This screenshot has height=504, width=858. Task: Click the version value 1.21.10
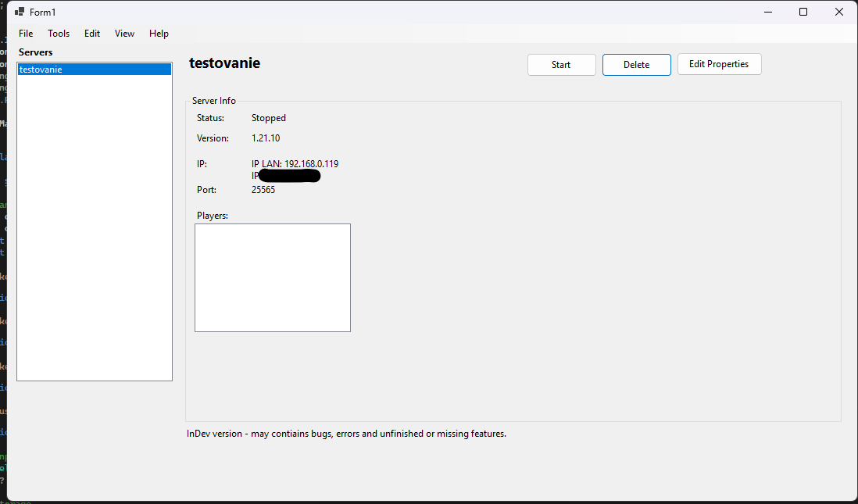point(266,138)
